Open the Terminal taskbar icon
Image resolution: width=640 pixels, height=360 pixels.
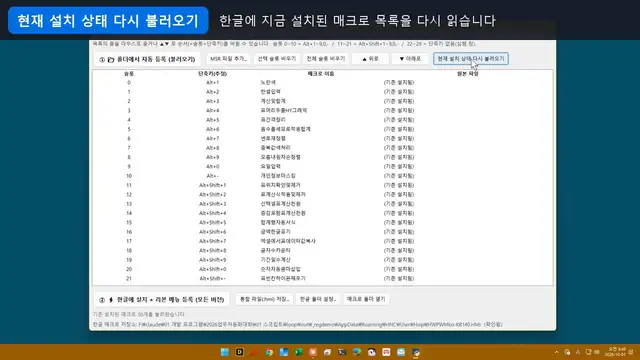pyautogui.click(x=342, y=352)
